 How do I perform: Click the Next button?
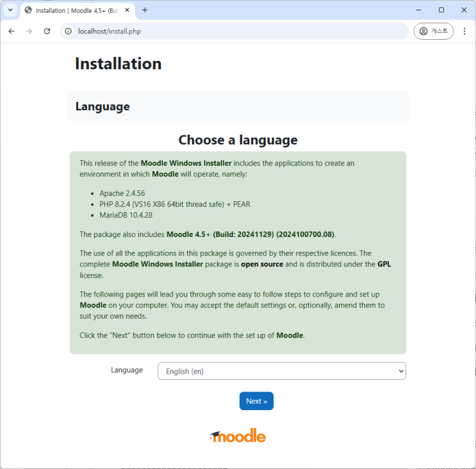pyautogui.click(x=256, y=401)
